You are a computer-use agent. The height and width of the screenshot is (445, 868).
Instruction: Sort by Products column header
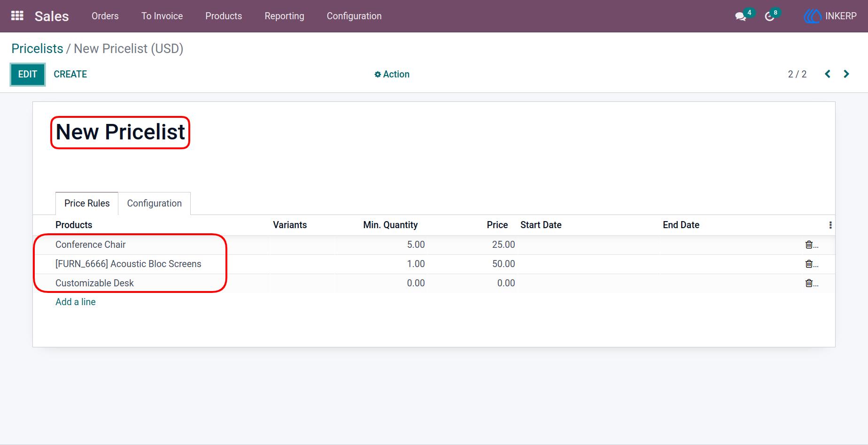74,225
